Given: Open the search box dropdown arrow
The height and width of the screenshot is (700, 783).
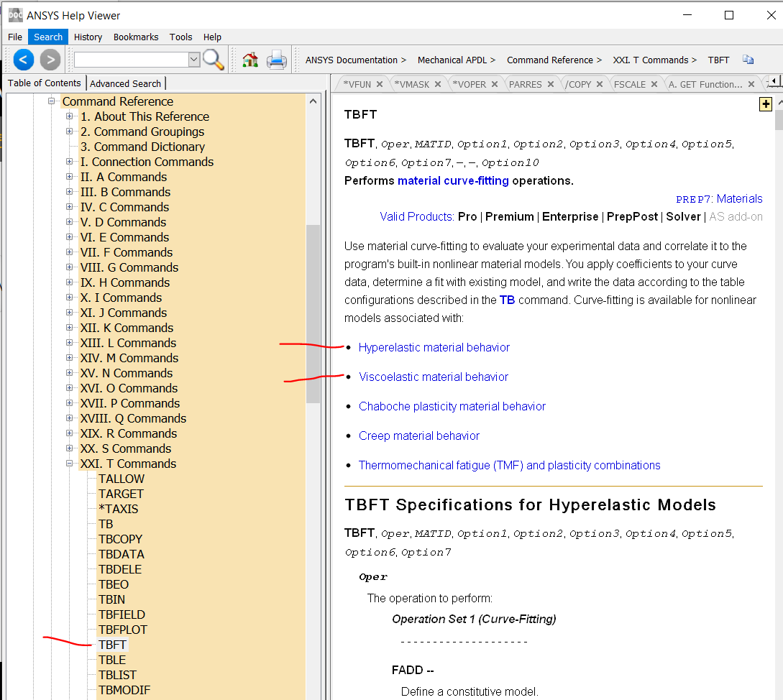Looking at the screenshot, I should [x=193, y=60].
